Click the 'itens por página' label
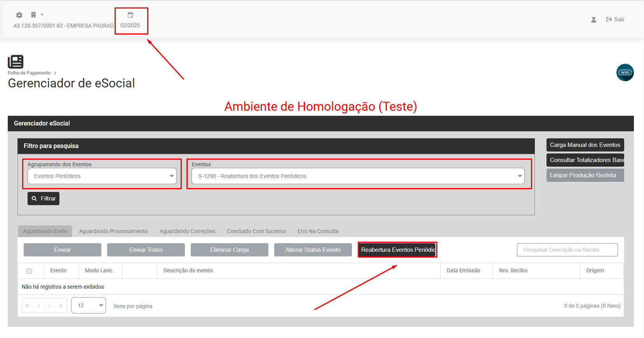The image size is (644, 338). [x=133, y=306]
